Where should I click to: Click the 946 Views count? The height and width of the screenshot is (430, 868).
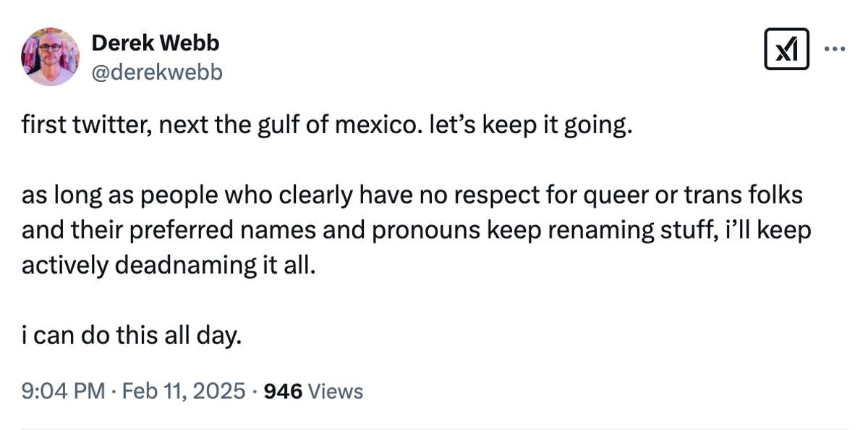311,390
